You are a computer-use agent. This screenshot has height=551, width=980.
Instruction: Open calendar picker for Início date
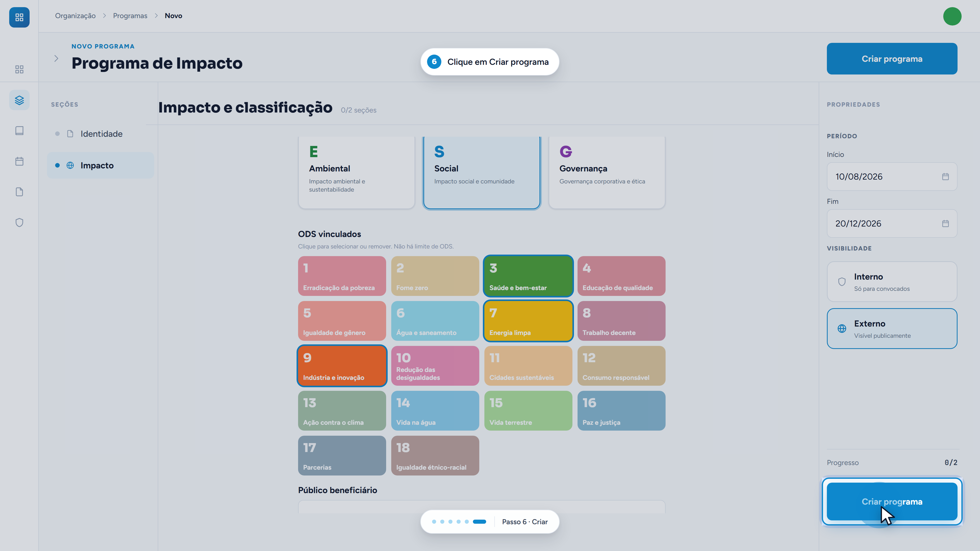[x=945, y=177]
